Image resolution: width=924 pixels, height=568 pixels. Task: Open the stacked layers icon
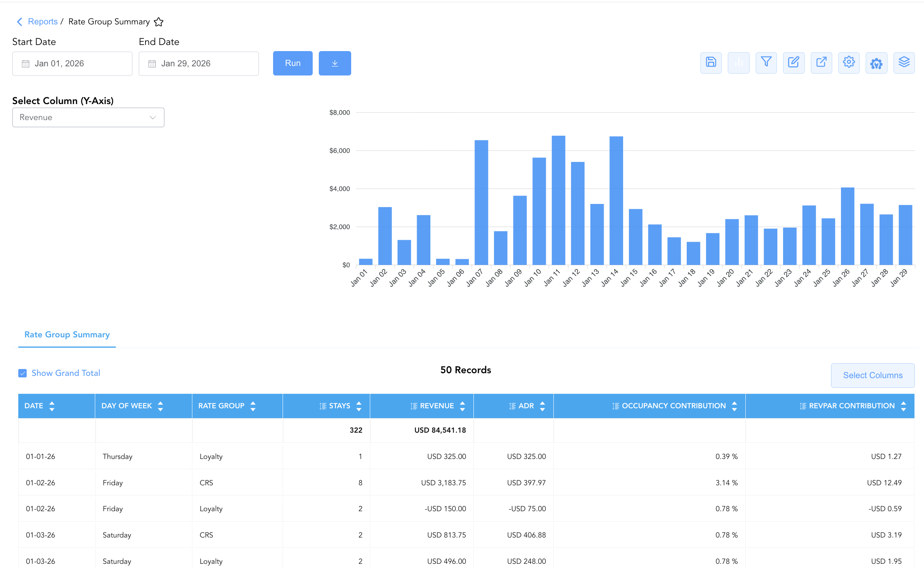click(904, 63)
